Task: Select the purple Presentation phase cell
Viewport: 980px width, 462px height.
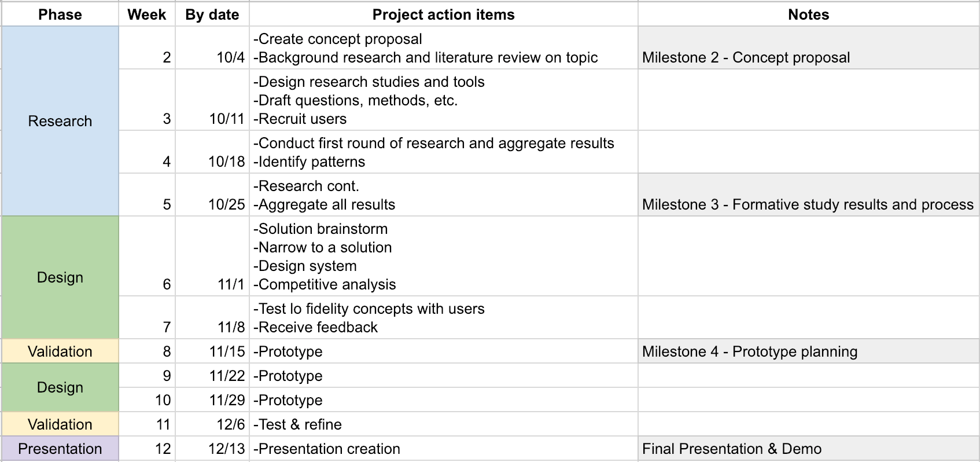Action: [x=60, y=449]
